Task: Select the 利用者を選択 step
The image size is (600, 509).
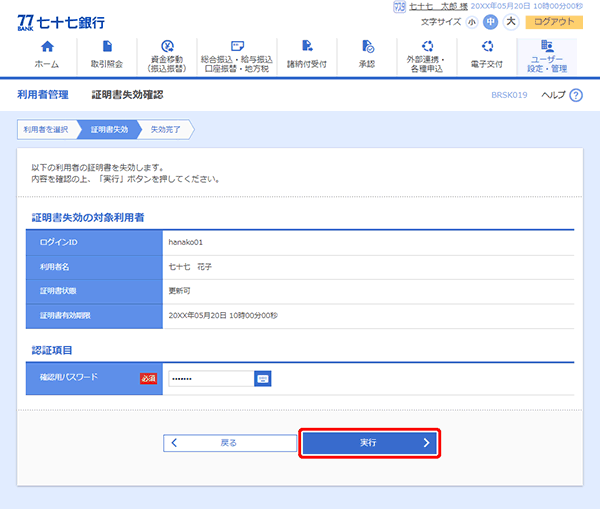Action: (46, 130)
